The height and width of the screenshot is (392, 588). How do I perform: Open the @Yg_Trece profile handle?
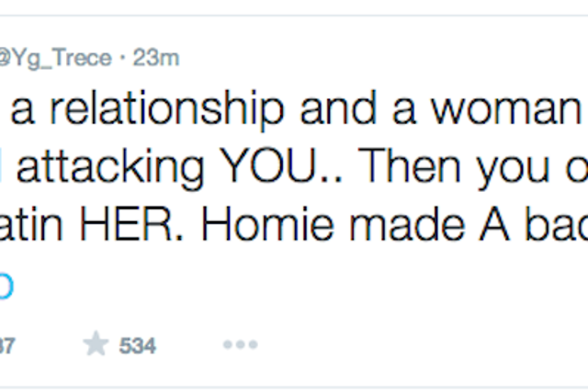click(55, 58)
